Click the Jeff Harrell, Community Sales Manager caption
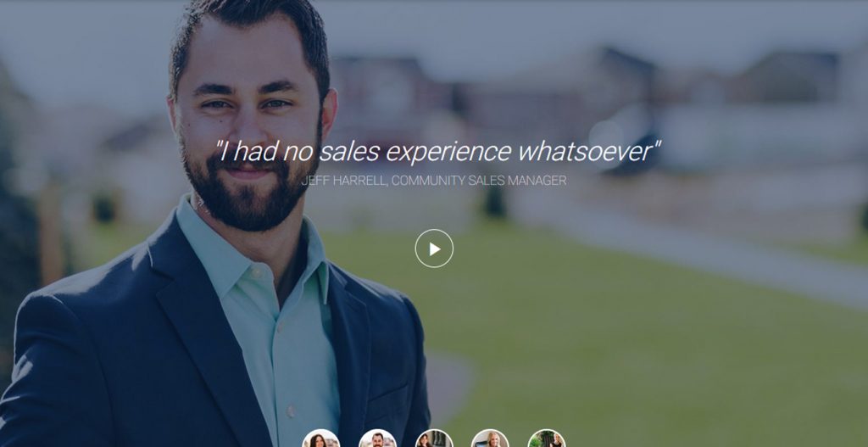The width and height of the screenshot is (868, 447). point(434,181)
